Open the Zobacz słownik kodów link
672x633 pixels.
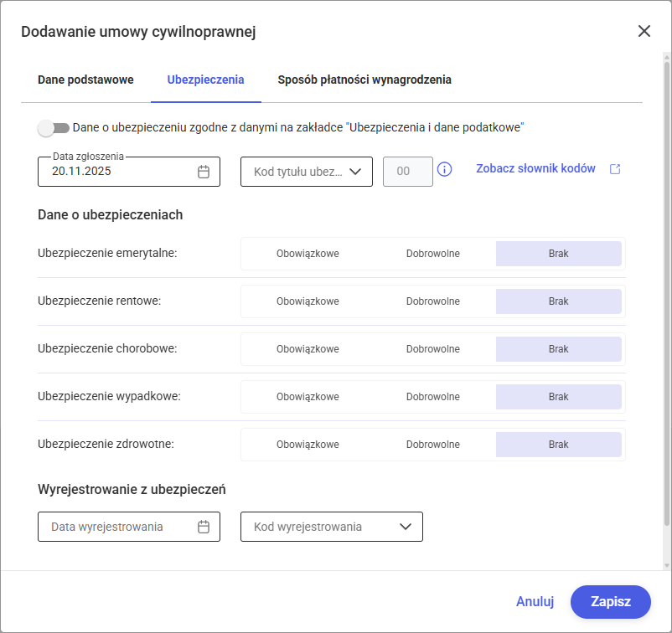click(x=535, y=169)
